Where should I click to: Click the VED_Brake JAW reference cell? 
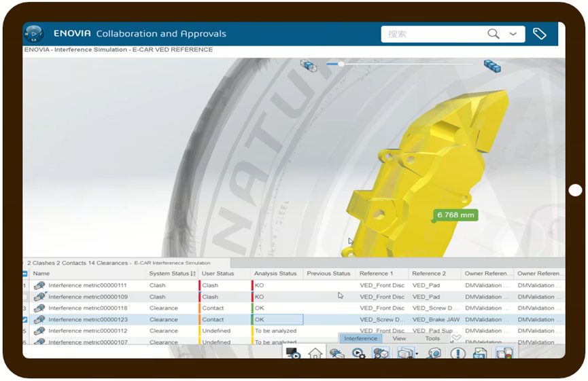[x=436, y=320]
